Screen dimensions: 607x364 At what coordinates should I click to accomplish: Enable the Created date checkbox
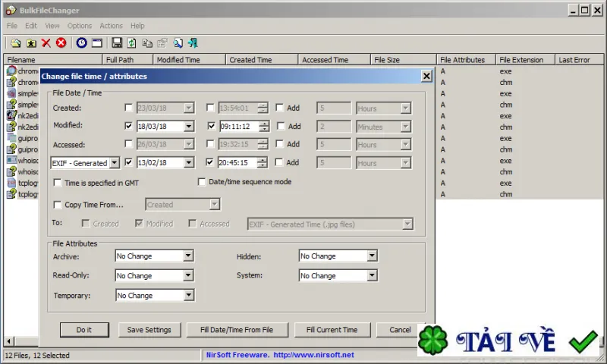pyautogui.click(x=128, y=108)
